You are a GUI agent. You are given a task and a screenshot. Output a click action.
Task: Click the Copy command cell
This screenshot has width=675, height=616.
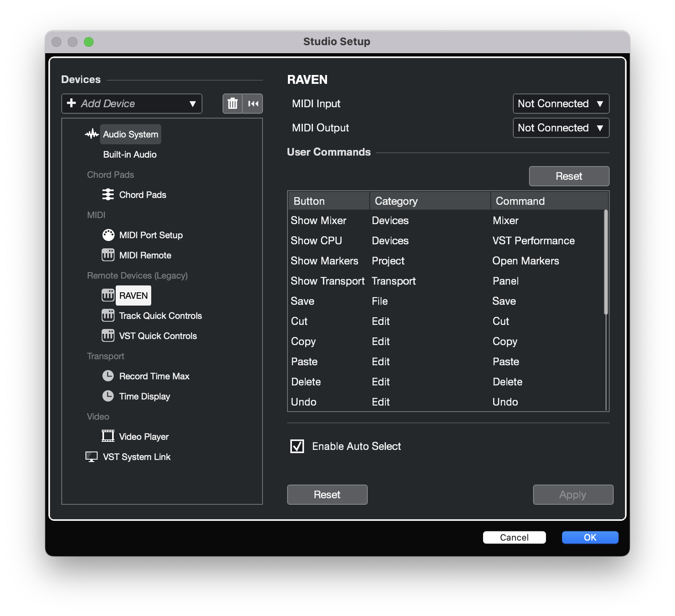(505, 341)
